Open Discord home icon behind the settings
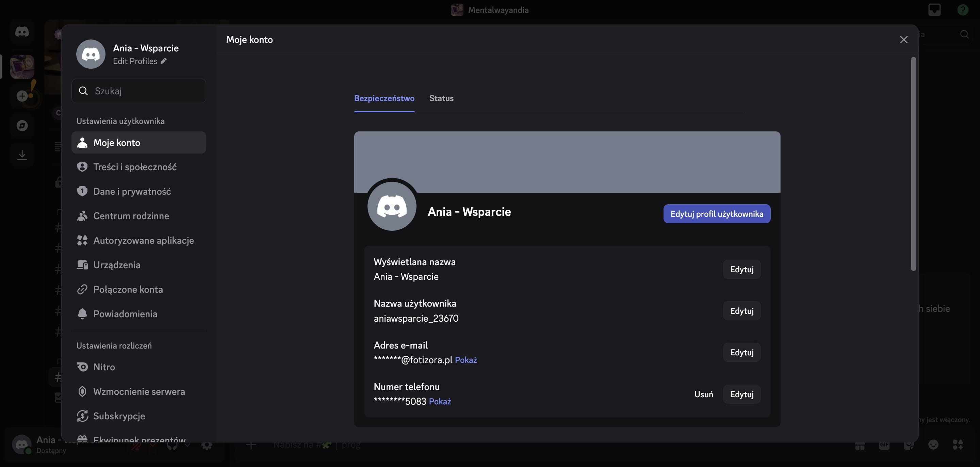The image size is (980, 467). [22, 32]
